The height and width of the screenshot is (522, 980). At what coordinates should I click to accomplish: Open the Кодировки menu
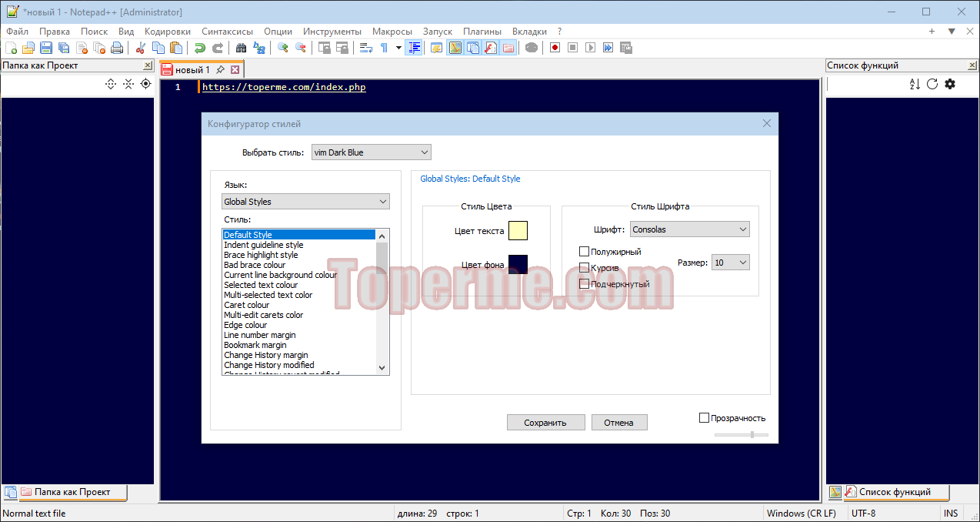(x=168, y=32)
